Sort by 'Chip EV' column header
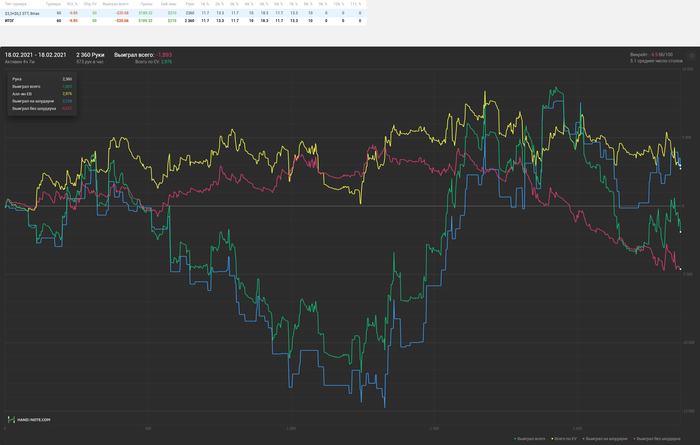The width and height of the screenshot is (700, 445). (x=90, y=4)
